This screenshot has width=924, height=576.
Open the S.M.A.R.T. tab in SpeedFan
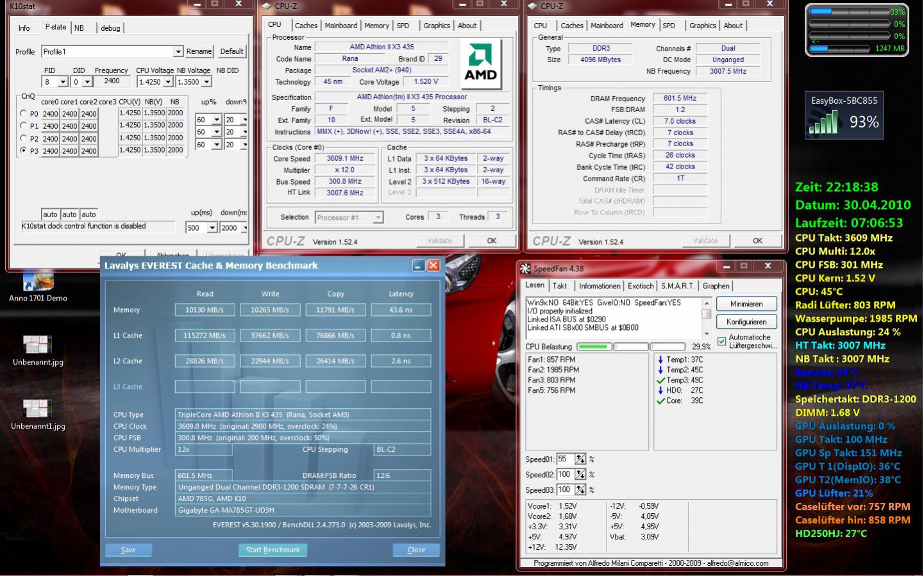(678, 286)
